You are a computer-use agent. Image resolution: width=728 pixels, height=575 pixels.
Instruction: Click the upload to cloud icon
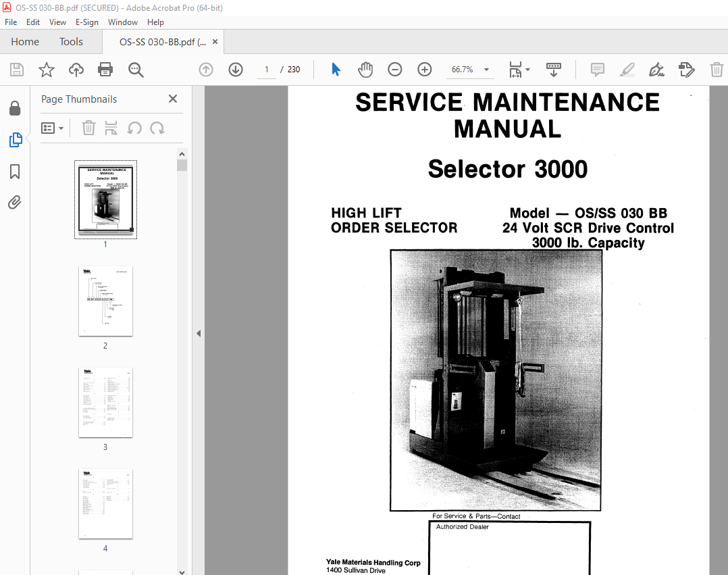point(76,70)
